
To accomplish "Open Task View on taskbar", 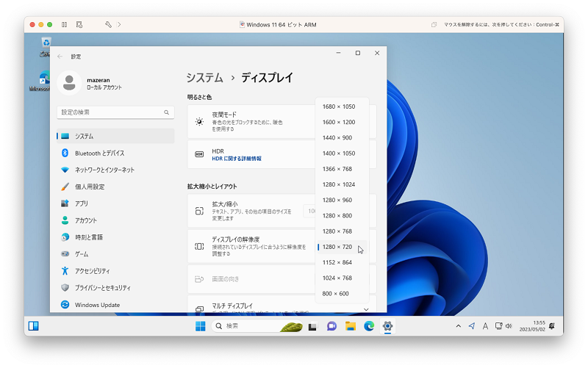I will coord(312,326).
